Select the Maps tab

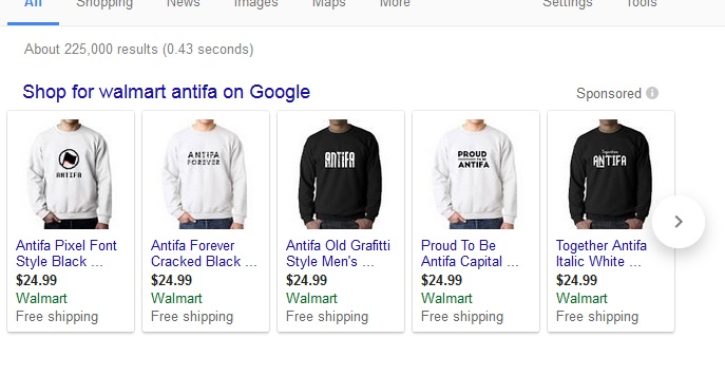pos(329,4)
